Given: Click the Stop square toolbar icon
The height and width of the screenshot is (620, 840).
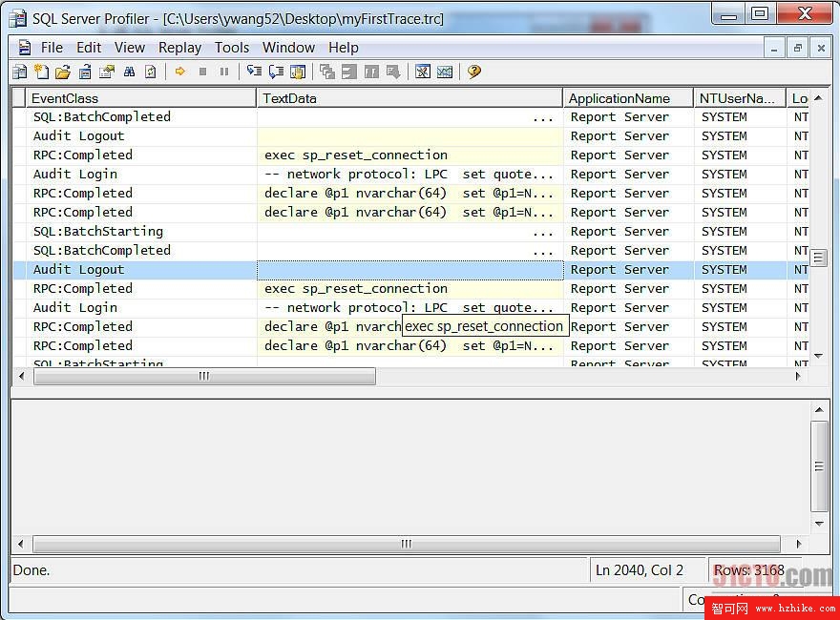Looking at the screenshot, I should pos(202,72).
